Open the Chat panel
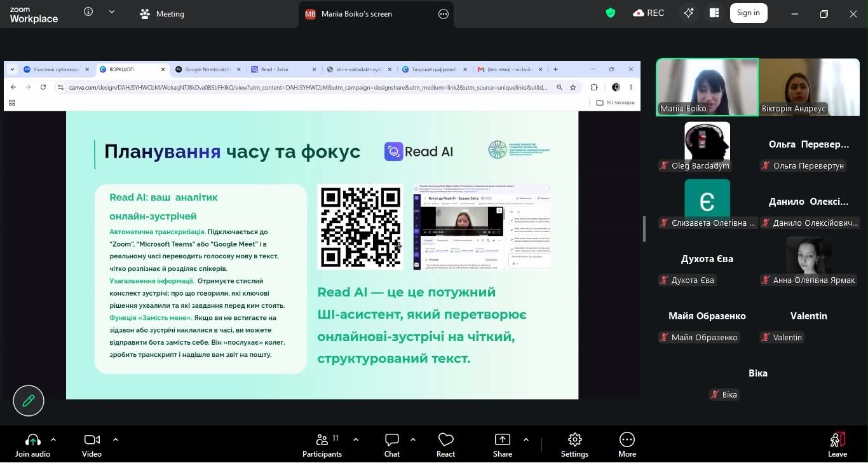The height and width of the screenshot is (463, 868). pos(392,445)
